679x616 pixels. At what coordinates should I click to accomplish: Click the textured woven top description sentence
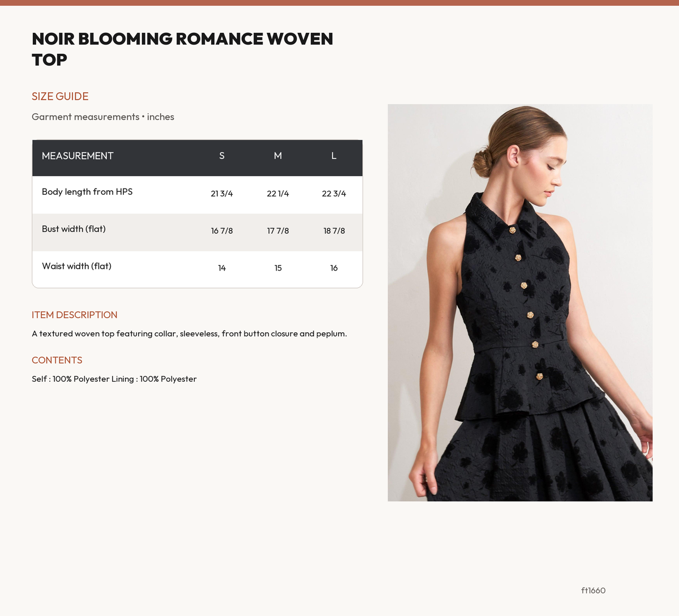(x=190, y=333)
